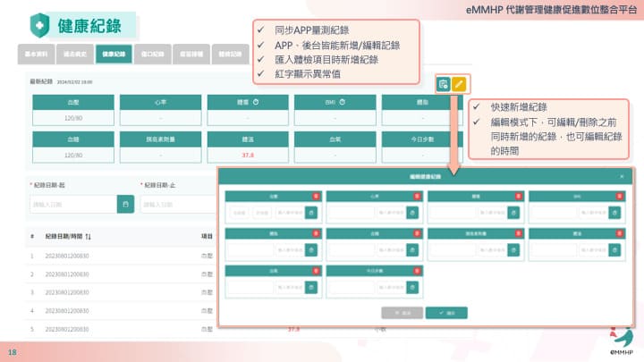The height and width of the screenshot is (362, 644).
Task: Select first table row dated 20230801200830
Action: click(69, 256)
